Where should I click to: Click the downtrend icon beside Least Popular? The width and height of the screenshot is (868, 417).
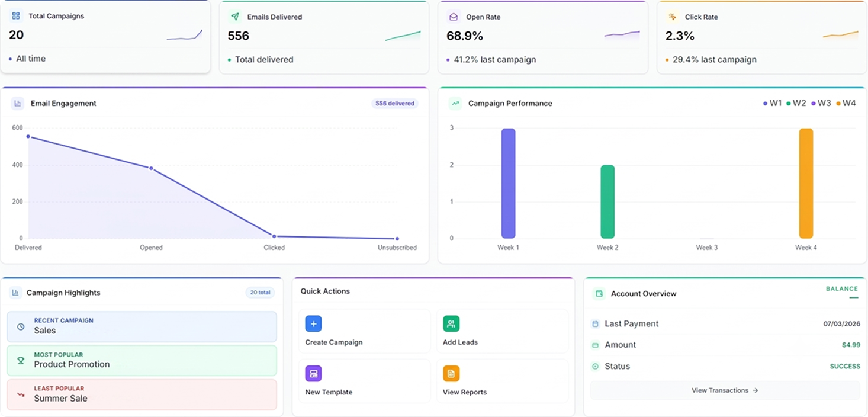[21, 394]
